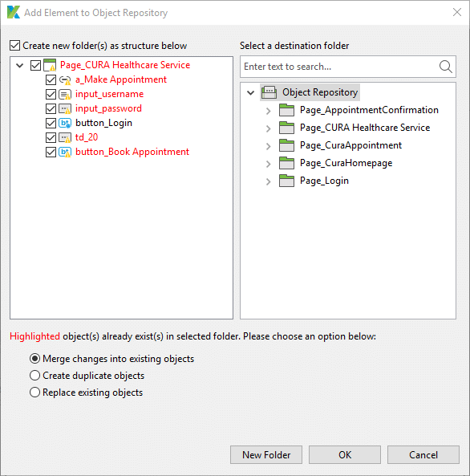The height and width of the screenshot is (476, 470).
Task: Select the Page_CuraHomepage folder label
Action: coord(346,163)
